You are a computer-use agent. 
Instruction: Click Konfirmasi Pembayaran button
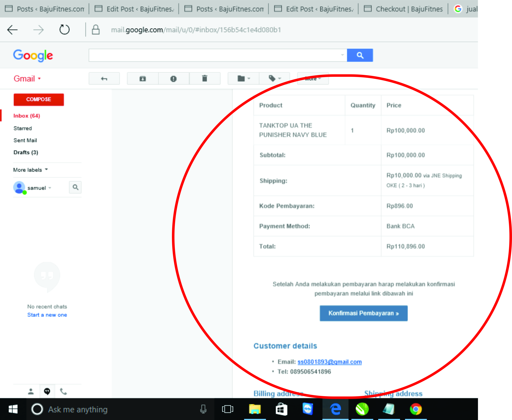click(364, 313)
